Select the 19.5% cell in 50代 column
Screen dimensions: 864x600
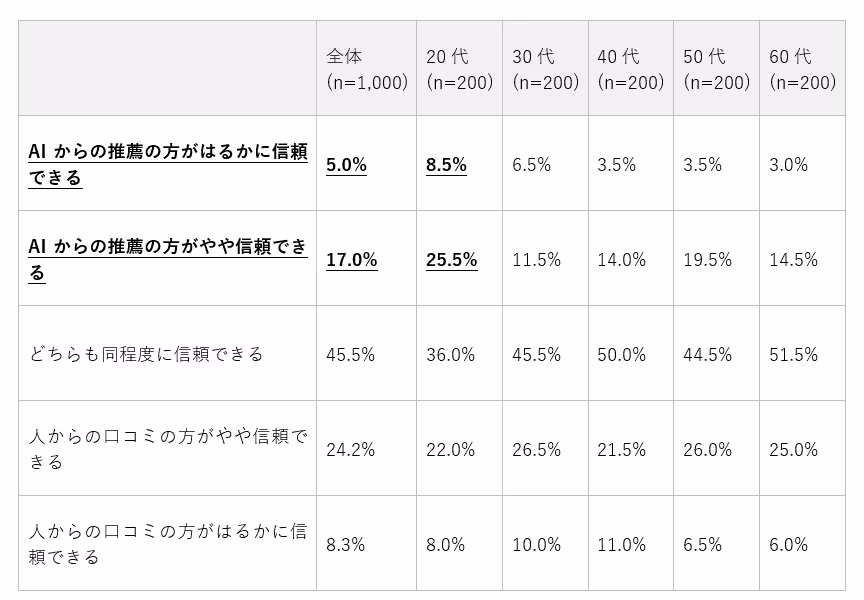point(708,260)
